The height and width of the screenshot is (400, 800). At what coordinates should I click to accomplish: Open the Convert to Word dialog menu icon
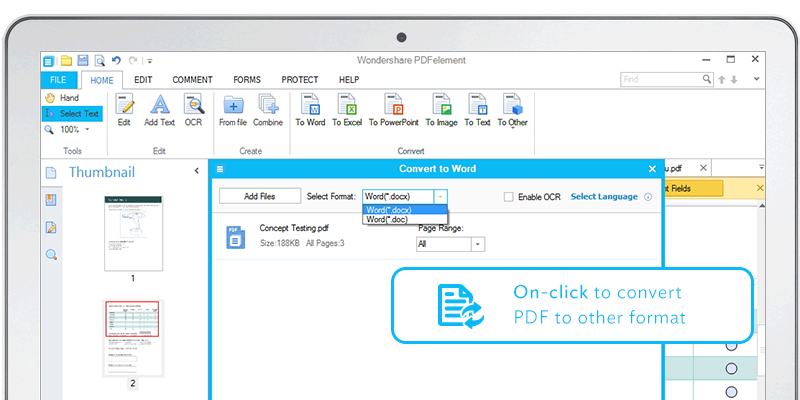pos(220,169)
